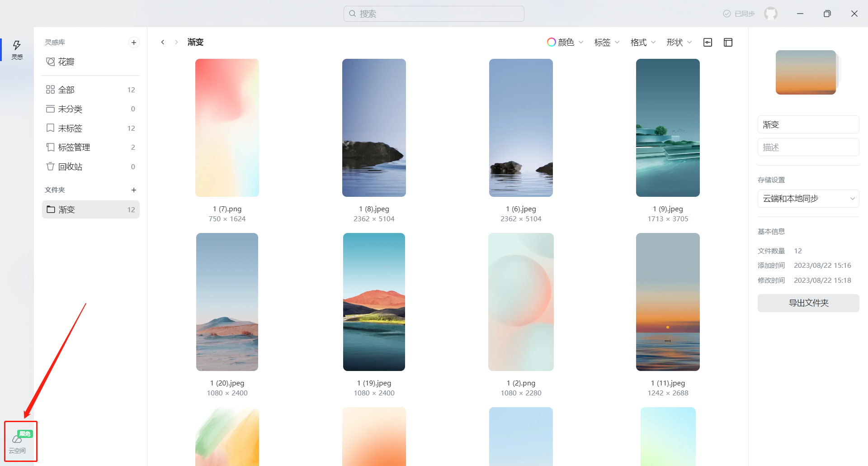Click the search magnifier icon
The width and height of the screenshot is (868, 466).
tap(353, 14)
